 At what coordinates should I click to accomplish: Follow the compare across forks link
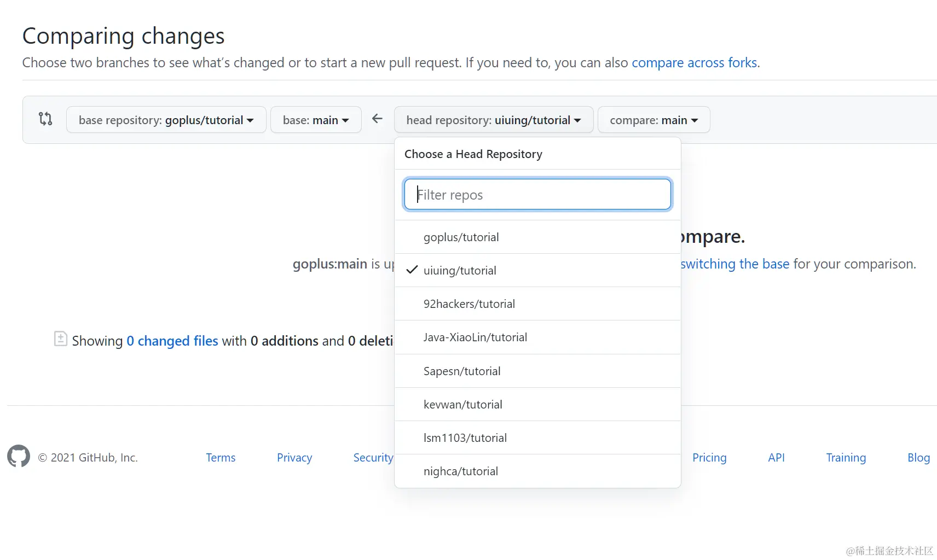coord(694,63)
